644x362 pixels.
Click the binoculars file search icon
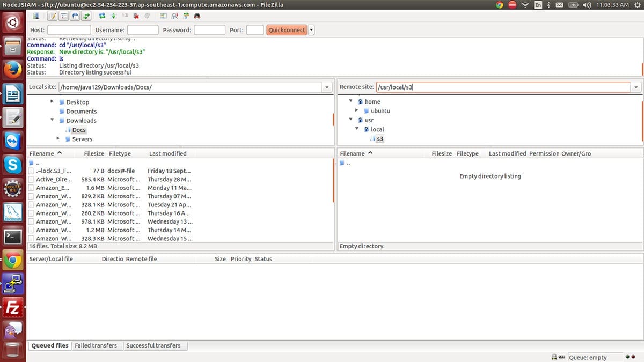pyautogui.click(x=197, y=16)
